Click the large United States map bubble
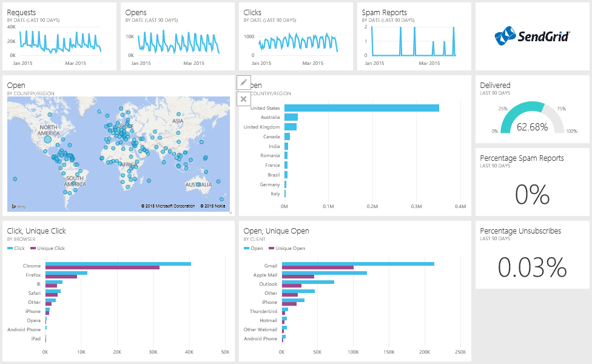This screenshot has height=364, width=592. (x=48, y=140)
